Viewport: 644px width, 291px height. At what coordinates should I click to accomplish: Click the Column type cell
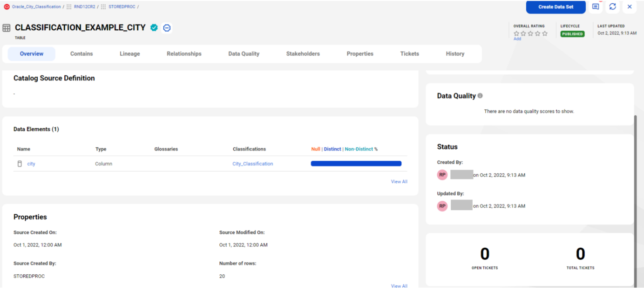pos(103,164)
